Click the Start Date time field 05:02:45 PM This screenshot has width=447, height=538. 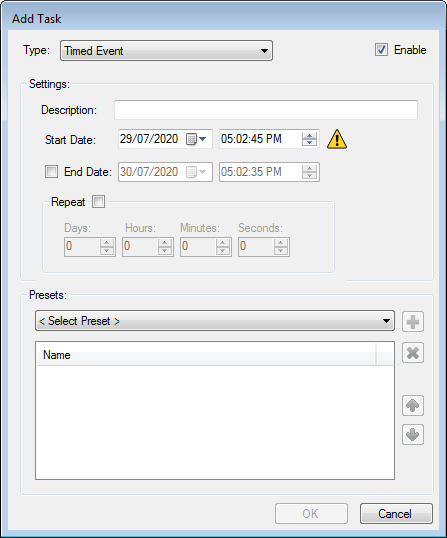click(x=260, y=139)
